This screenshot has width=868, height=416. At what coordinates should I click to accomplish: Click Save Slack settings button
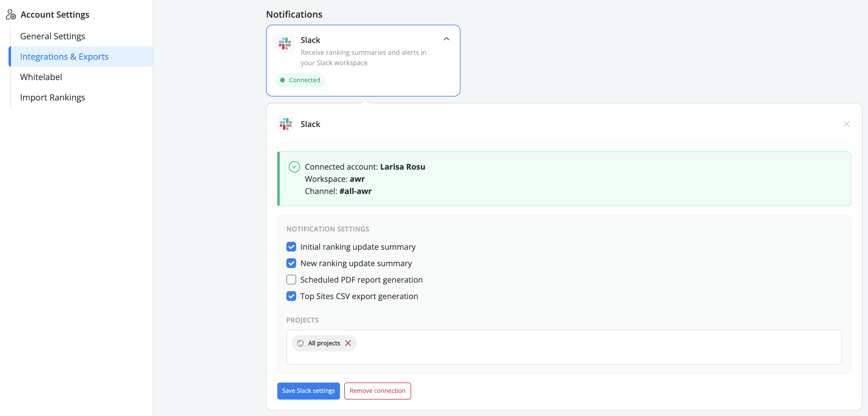(308, 391)
